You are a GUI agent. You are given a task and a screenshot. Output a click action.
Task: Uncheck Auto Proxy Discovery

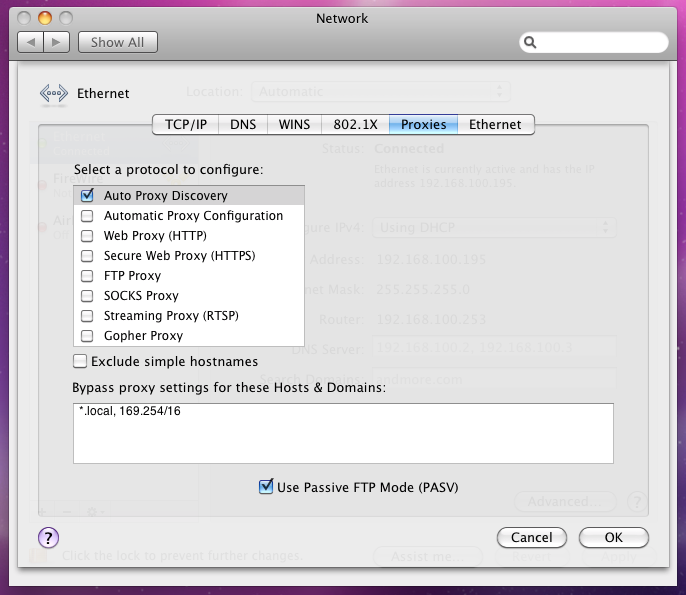[x=87, y=196]
